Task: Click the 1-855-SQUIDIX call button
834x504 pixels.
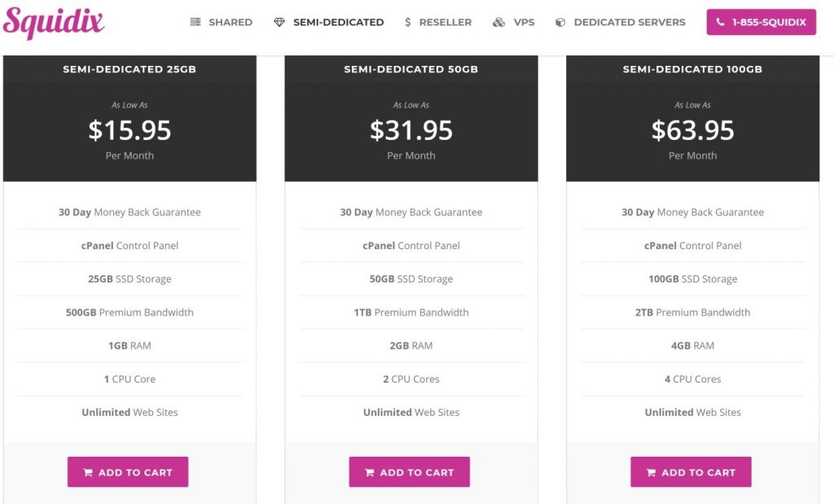Action: pyautogui.click(x=762, y=22)
